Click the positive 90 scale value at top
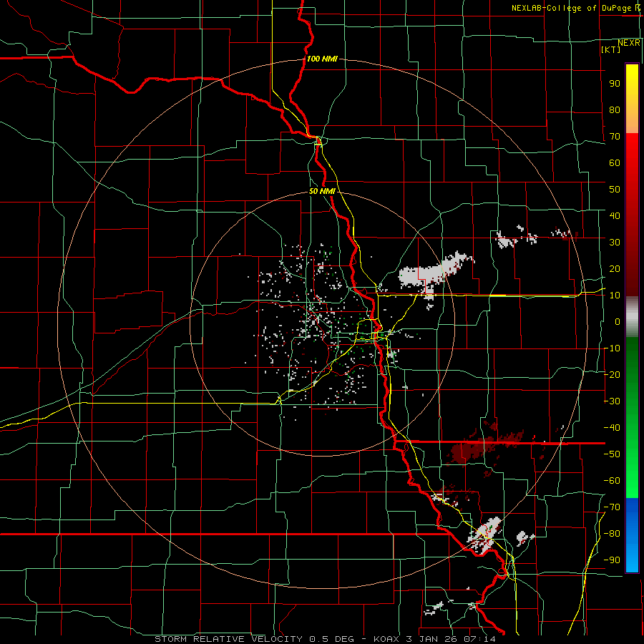644x644 pixels. tap(615, 84)
